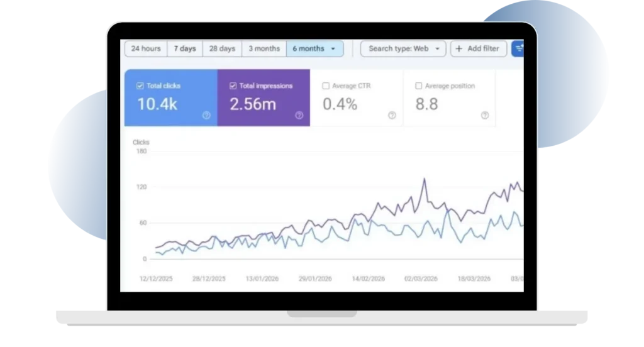The width and height of the screenshot is (644, 347).
Task: Uncheck the Total impressions checkbox
Action: pos(233,86)
